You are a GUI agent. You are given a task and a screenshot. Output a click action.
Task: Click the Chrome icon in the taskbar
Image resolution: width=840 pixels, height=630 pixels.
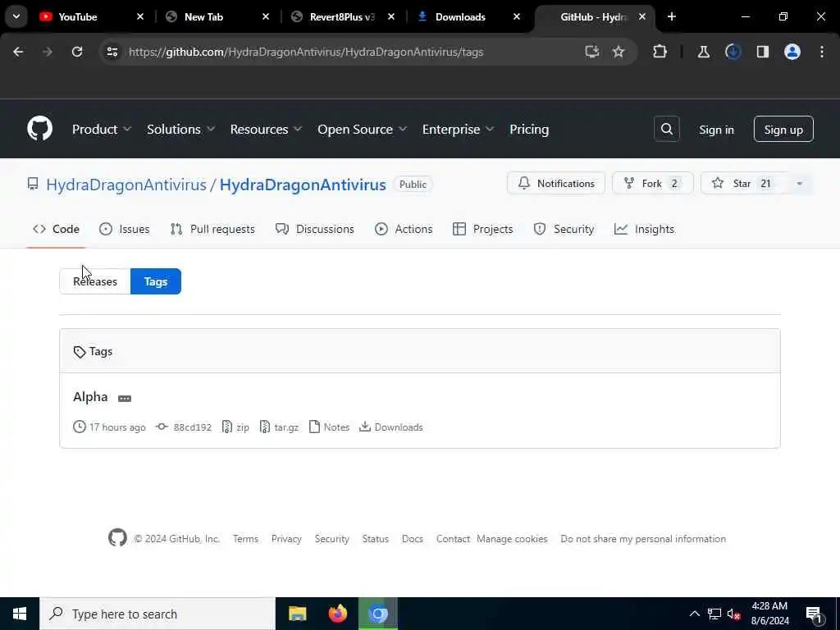pos(377,614)
